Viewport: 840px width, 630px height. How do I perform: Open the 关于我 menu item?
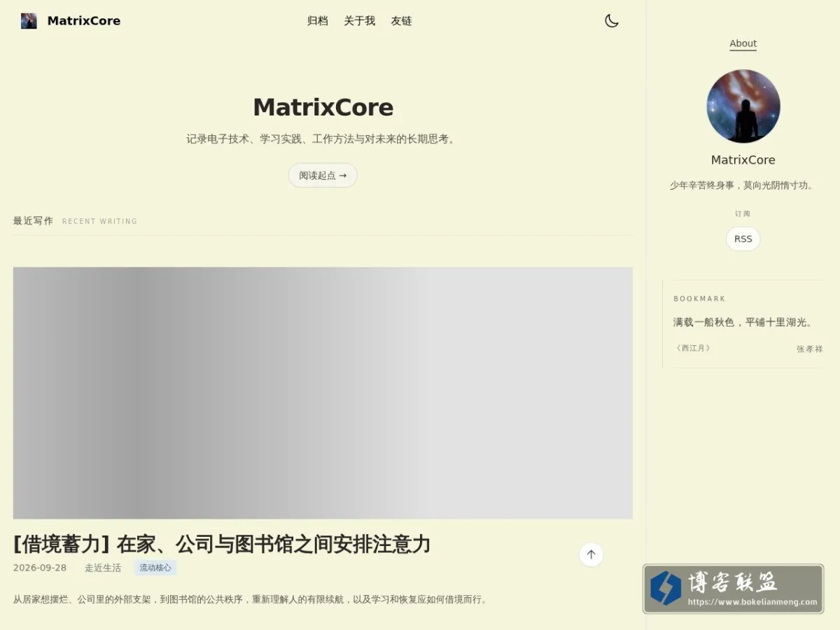click(360, 21)
